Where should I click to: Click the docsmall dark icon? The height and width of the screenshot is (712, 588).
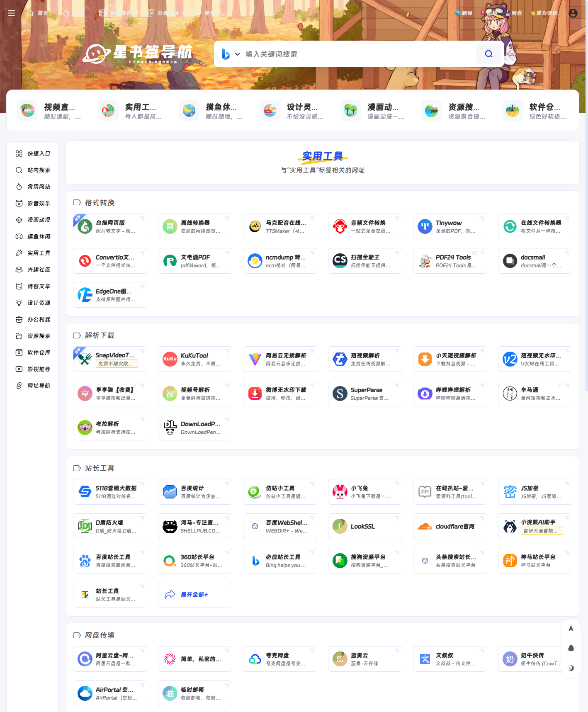coord(510,261)
